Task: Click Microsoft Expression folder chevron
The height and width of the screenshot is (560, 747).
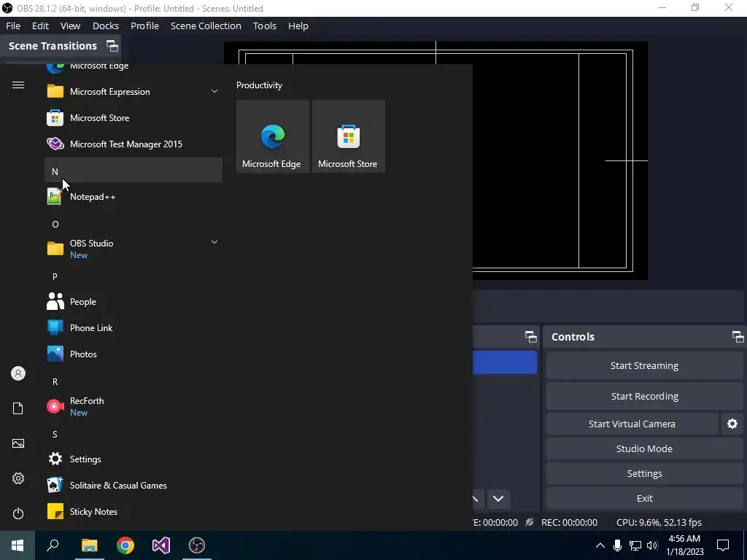Action: 214,91
